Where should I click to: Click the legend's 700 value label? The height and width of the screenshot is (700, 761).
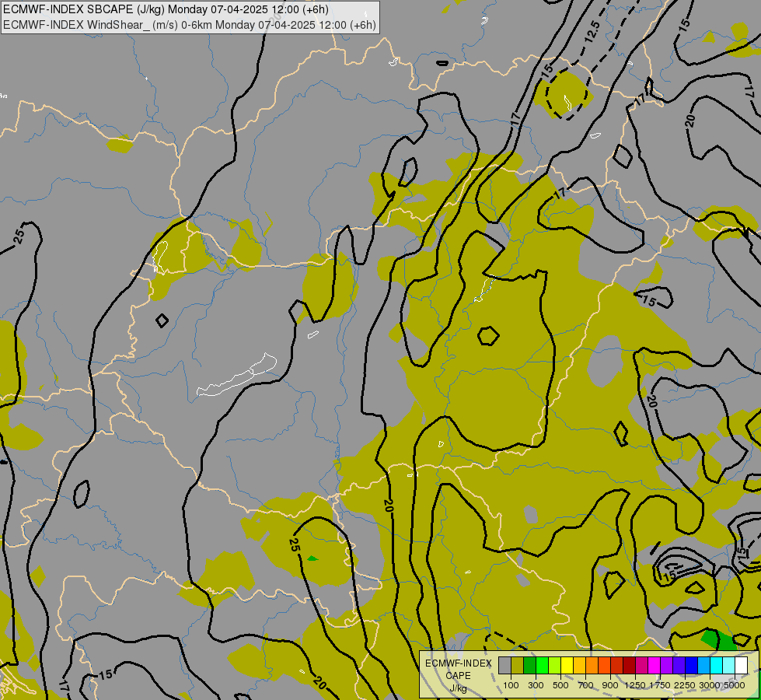click(x=586, y=685)
